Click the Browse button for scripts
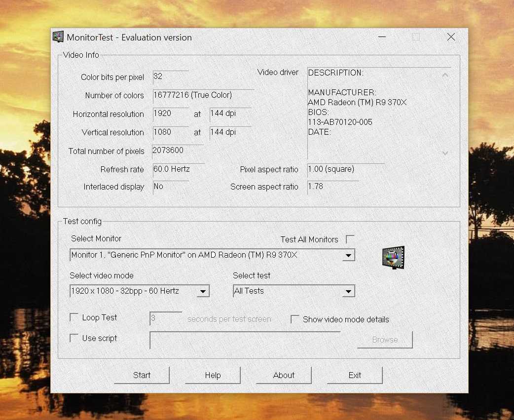The height and width of the screenshot is (420, 514). [x=385, y=340]
